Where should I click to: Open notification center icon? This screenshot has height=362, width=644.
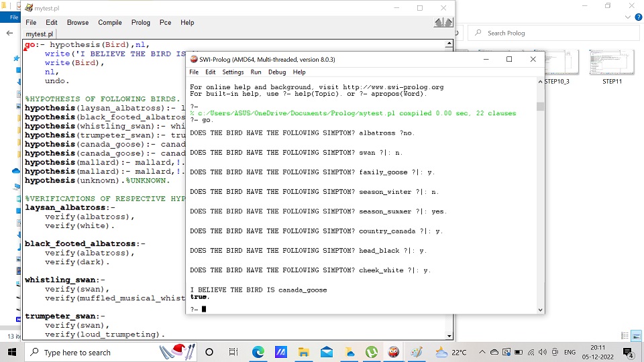pyautogui.click(x=628, y=352)
